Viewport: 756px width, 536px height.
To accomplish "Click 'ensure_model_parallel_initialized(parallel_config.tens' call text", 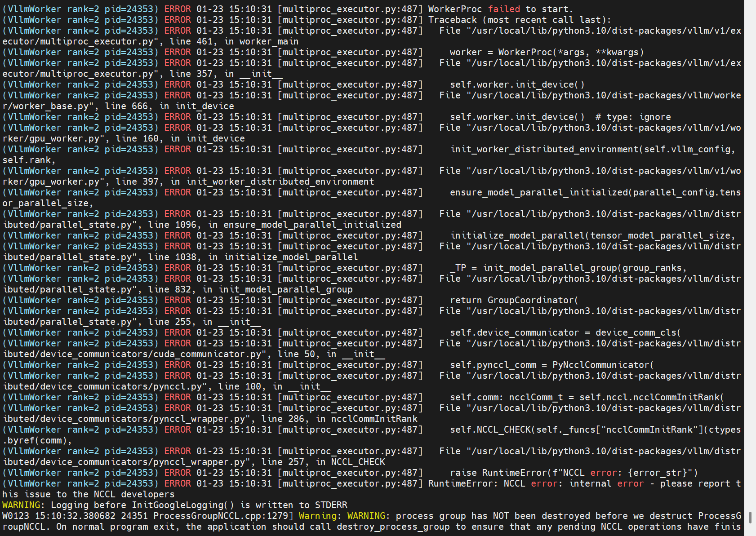I will (596, 192).
